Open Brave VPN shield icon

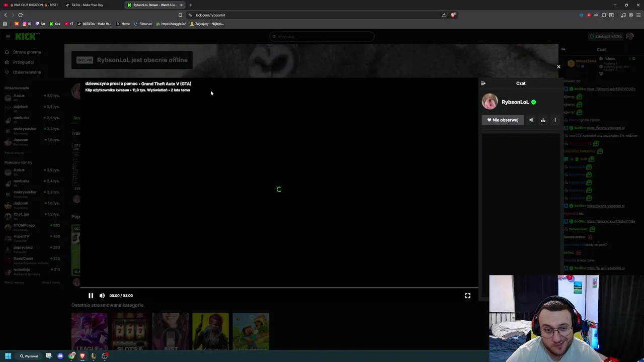click(x=630, y=15)
